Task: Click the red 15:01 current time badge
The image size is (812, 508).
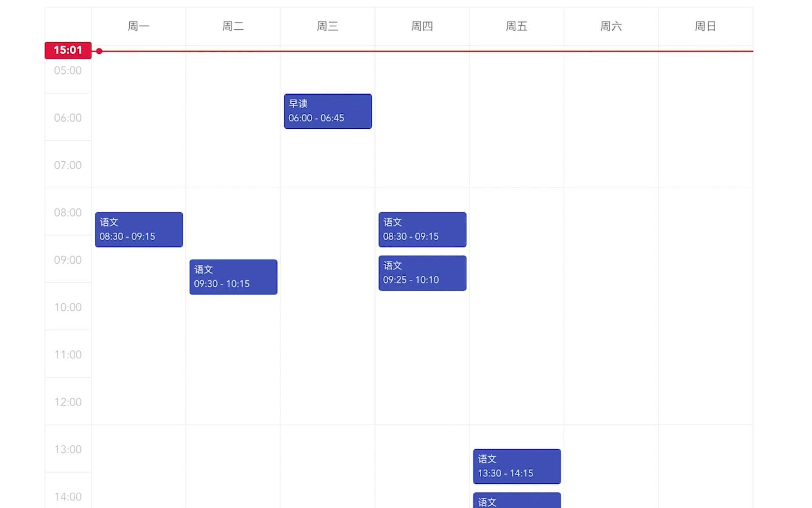Action: point(68,50)
